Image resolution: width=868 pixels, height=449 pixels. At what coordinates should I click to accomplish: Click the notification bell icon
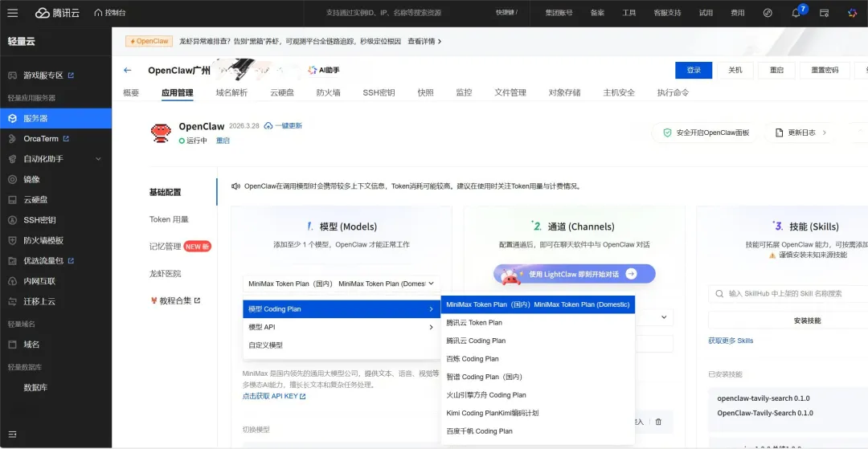pos(796,14)
